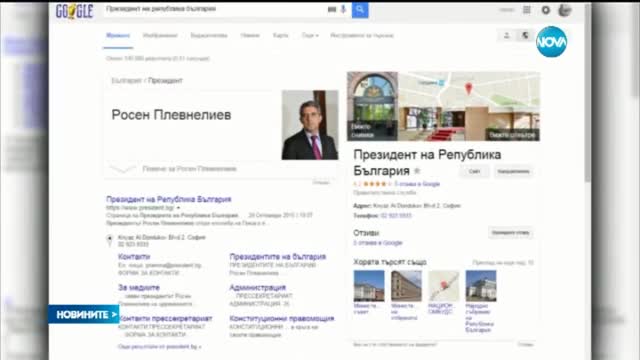Open the Администрация sitelink
Viewport: 640px width, 360px height.
pos(258,287)
